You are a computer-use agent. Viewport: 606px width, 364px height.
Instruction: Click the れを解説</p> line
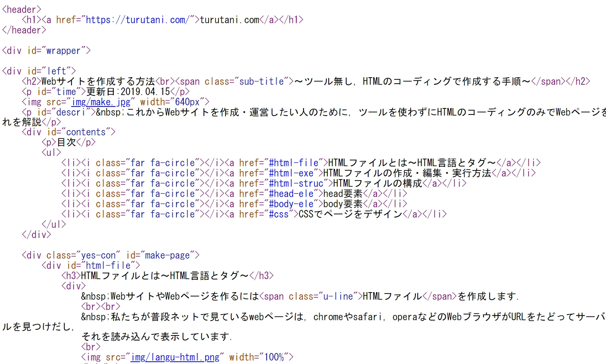32,122
